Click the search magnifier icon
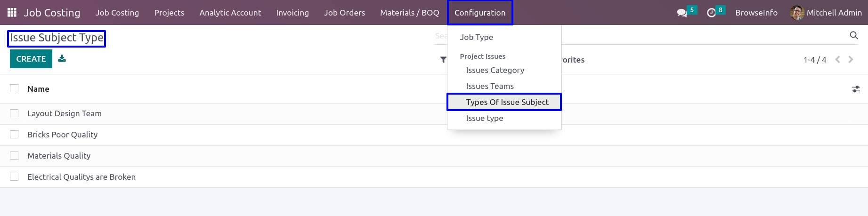This screenshot has width=868, height=216. pyautogui.click(x=853, y=35)
